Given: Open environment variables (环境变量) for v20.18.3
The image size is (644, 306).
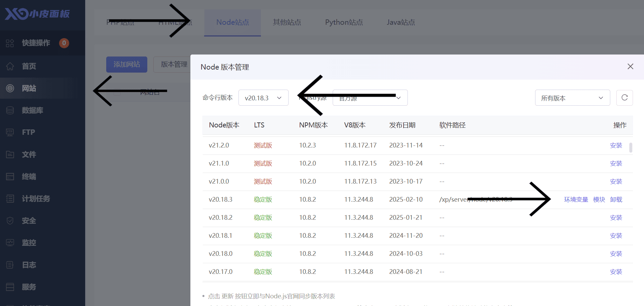Looking at the screenshot, I should (576, 200).
